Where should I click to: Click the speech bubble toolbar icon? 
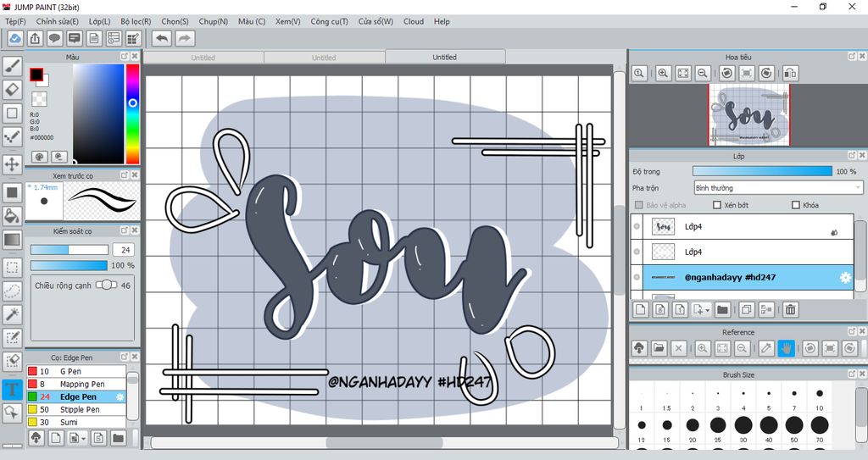[54, 38]
